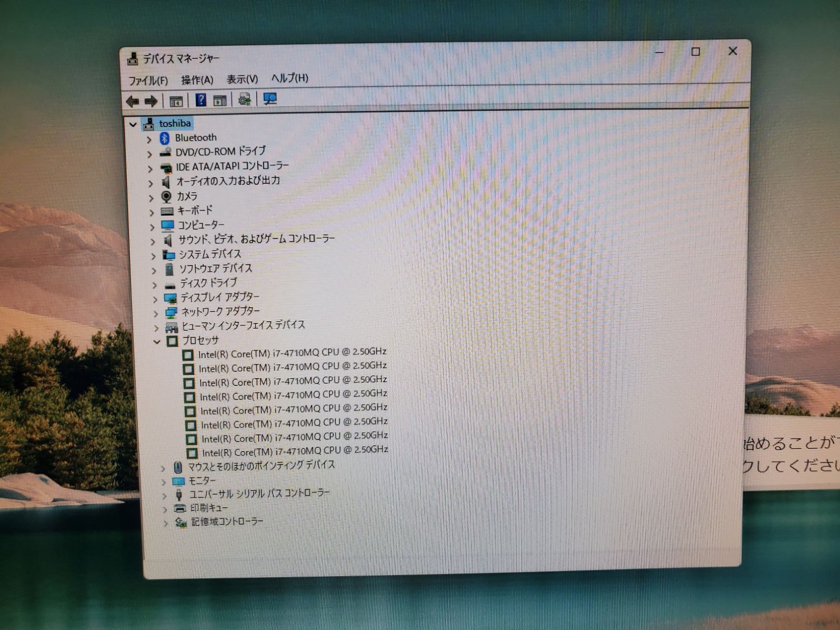Click the disk drive icon next to ディスク ドライブ
Screen dimensions: 840x630
coord(170,285)
